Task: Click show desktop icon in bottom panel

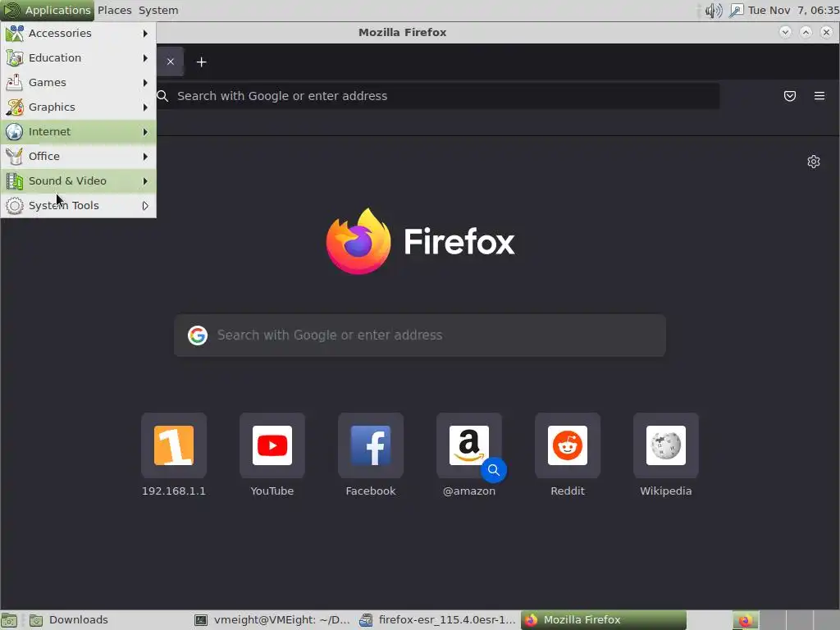Action: coord(9,620)
